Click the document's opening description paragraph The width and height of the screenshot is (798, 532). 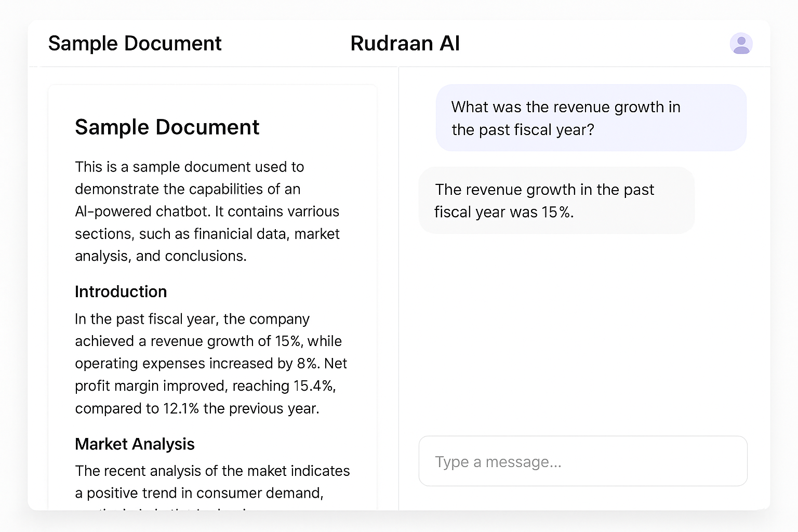click(208, 211)
